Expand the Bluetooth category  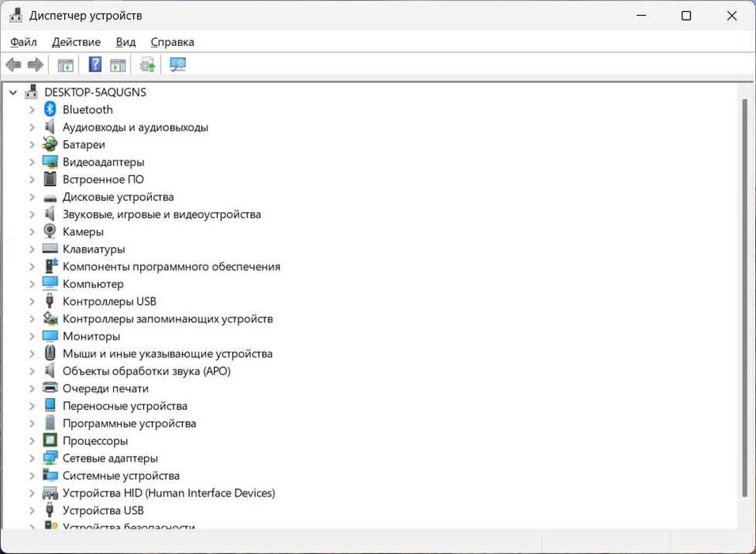[x=32, y=110]
